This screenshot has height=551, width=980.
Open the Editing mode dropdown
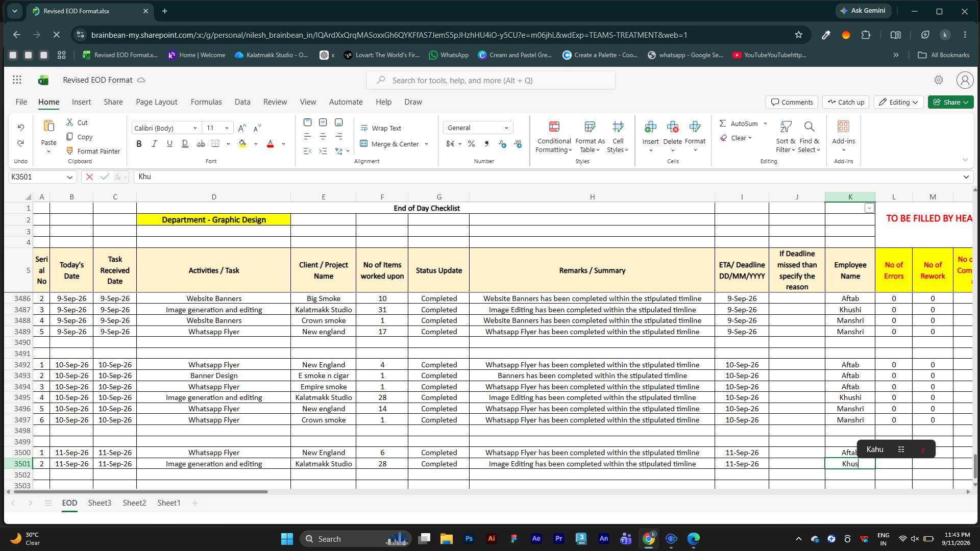898,102
